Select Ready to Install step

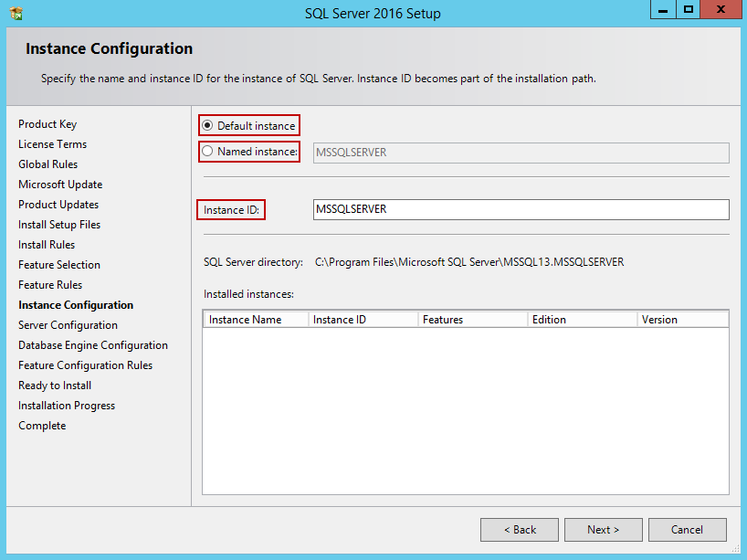pos(55,386)
